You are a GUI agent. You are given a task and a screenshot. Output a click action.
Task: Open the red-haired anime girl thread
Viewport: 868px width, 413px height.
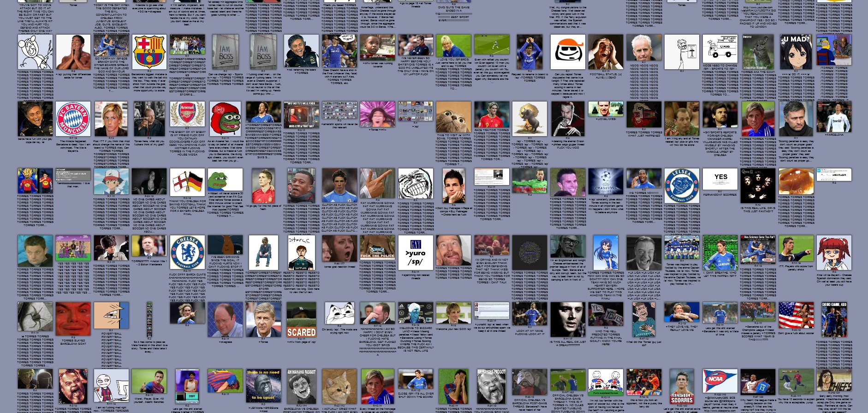[x=834, y=252]
